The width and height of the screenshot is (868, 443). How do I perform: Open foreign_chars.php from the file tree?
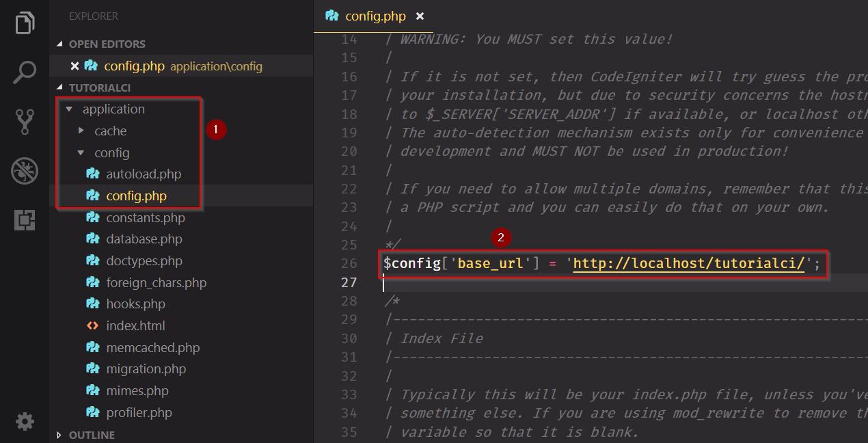tap(157, 282)
